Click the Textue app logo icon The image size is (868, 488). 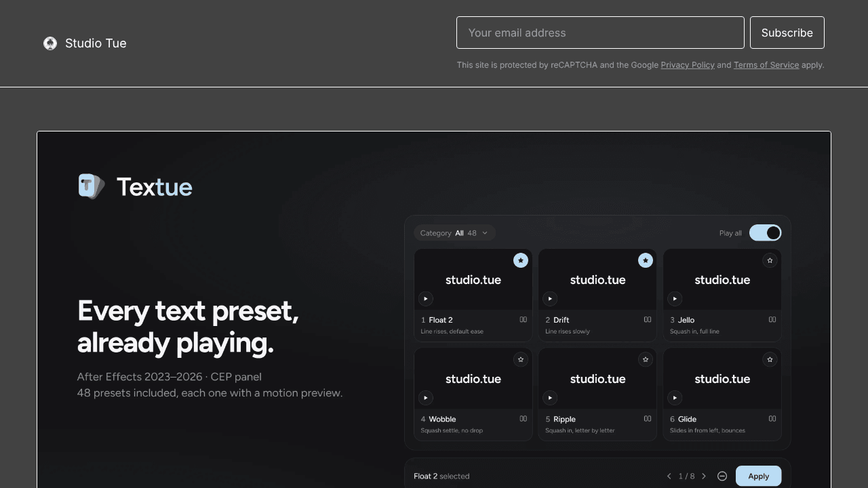92,186
